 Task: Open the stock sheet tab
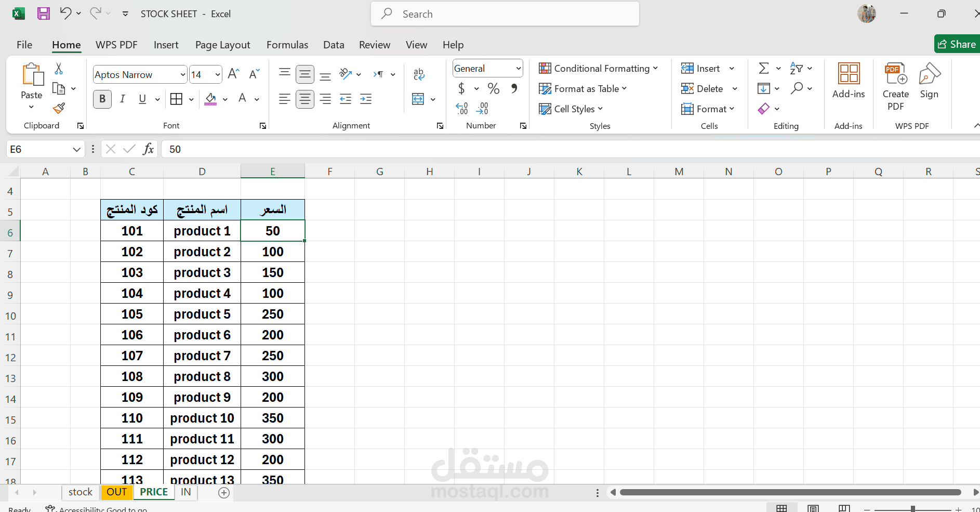coord(81,492)
